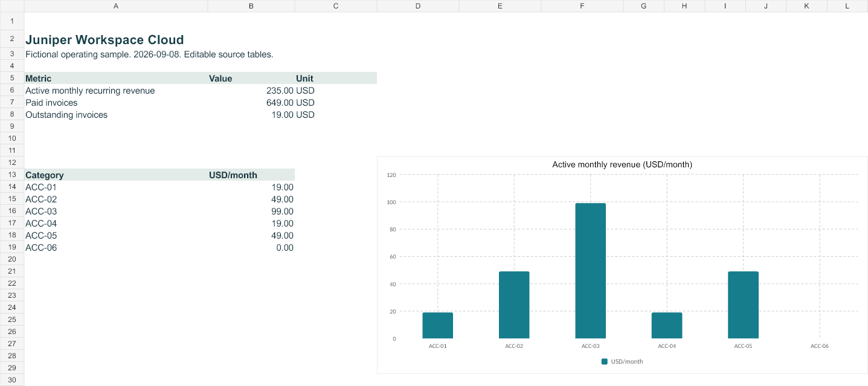
Task: Select the 'Paid invoices' cell
Action: [116, 103]
